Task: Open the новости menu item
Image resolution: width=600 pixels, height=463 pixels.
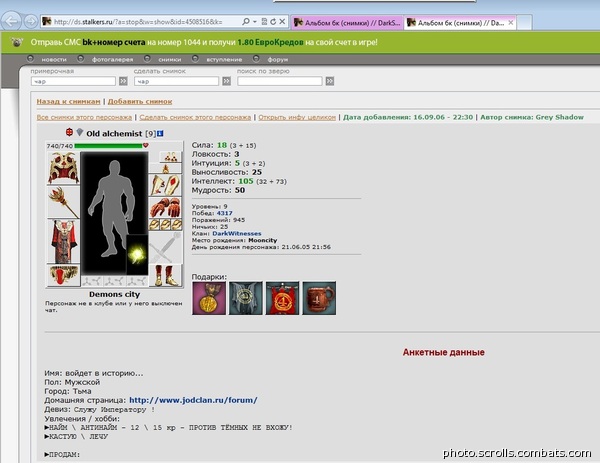Action: coord(54,59)
